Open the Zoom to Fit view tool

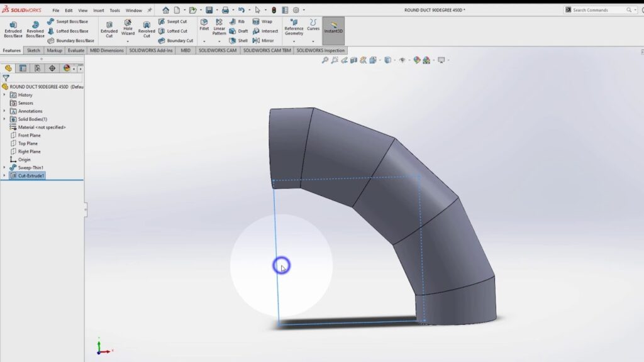coord(325,60)
